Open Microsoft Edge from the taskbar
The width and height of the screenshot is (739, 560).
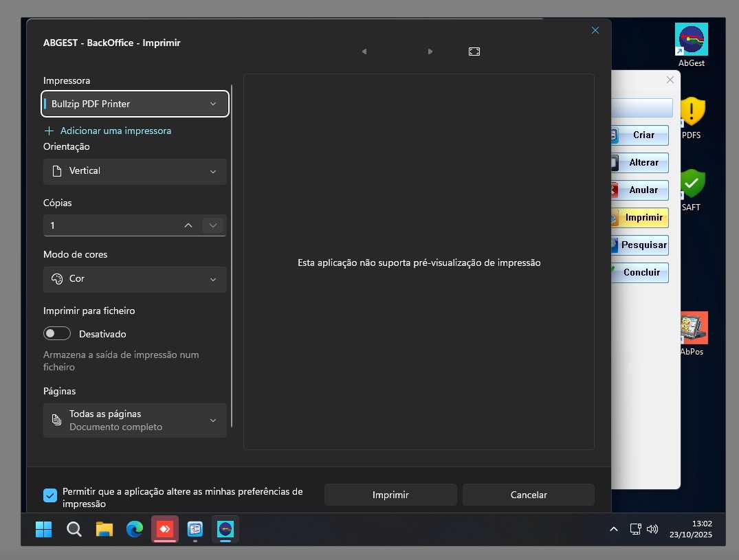click(x=135, y=529)
